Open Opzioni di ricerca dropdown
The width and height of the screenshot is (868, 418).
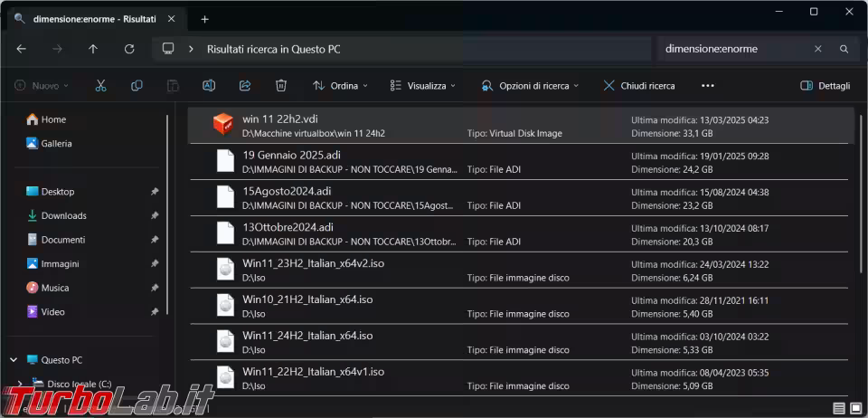coord(530,86)
